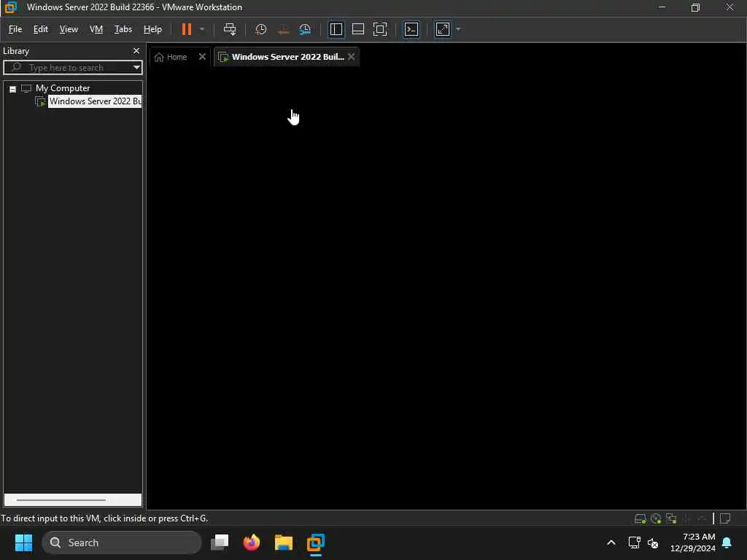Enter full screen mode icon
747x560 pixels.
pos(379,29)
